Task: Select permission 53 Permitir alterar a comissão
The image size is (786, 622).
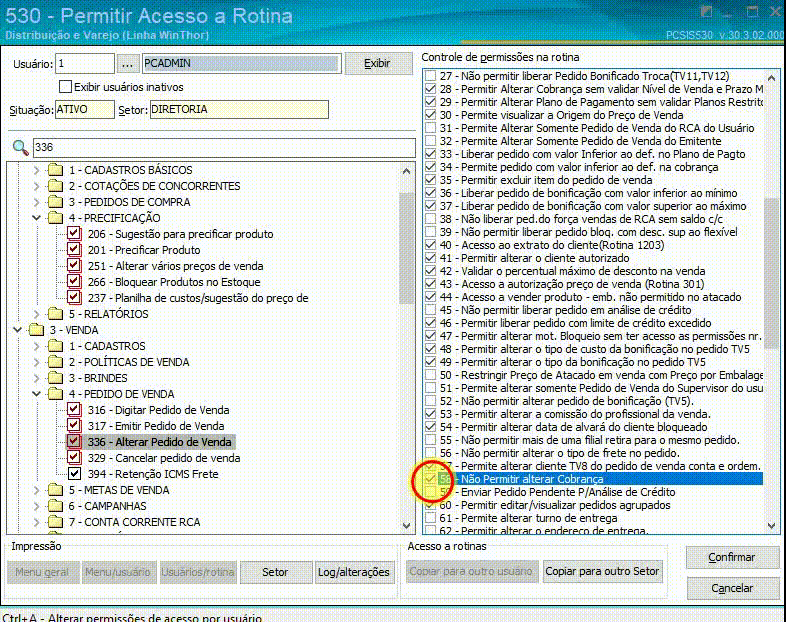Action: pyautogui.click(x=575, y=414)
